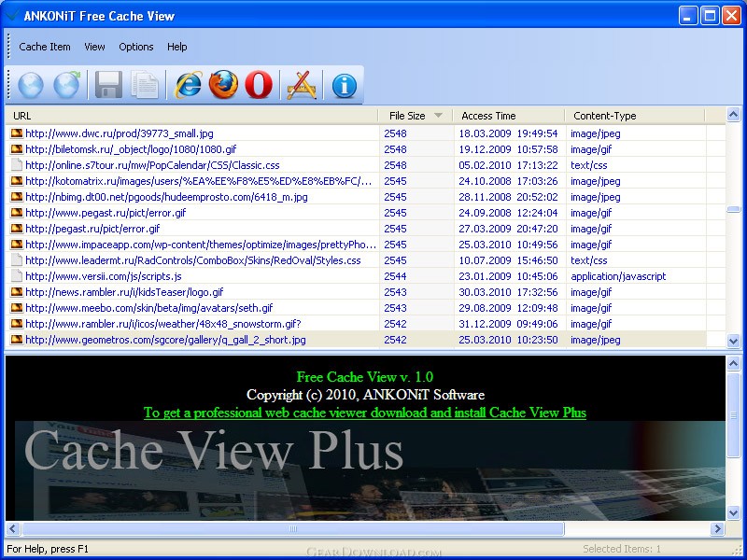The width and height of the screenshot is (747, 560).
Task: Click image icon of www.pegast.ru error.gif row
Action: pos(17,213)
